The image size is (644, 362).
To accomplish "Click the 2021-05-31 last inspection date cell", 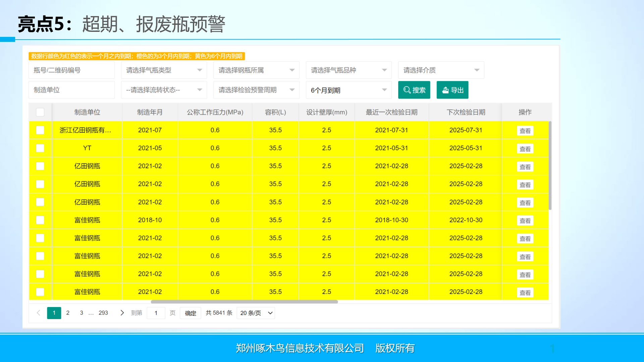I will point(391,148).
